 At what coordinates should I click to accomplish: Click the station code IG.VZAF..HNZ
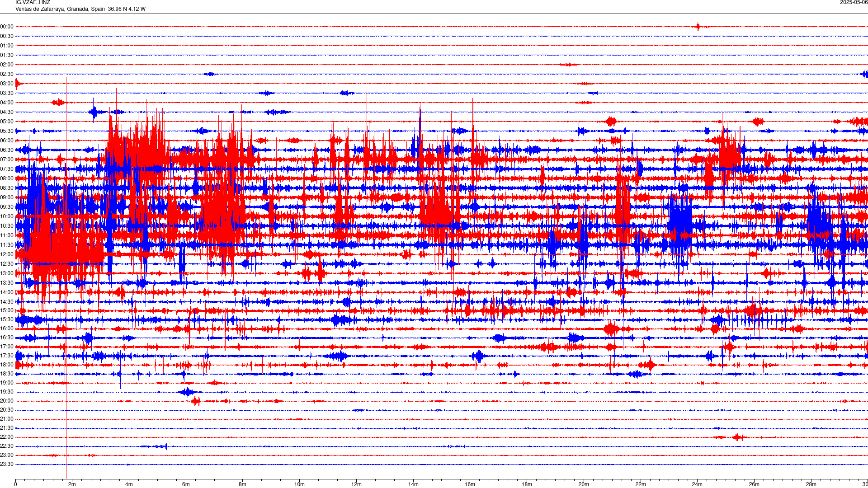33,3
